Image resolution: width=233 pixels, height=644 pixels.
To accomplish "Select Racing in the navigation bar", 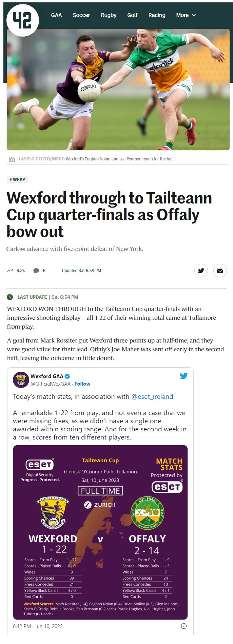I will tap(157, 15).
